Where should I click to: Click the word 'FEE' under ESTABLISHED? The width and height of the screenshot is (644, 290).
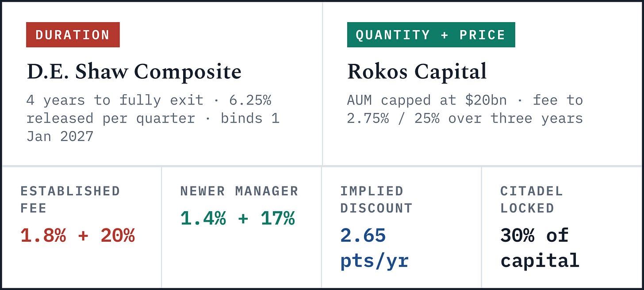[x=34, y=208]
